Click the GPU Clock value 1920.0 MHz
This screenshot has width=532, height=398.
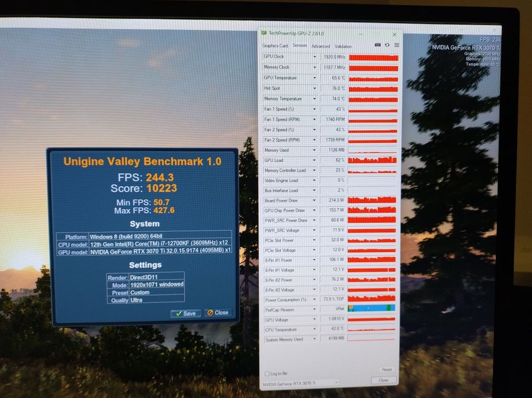click(x=333, y=57)
